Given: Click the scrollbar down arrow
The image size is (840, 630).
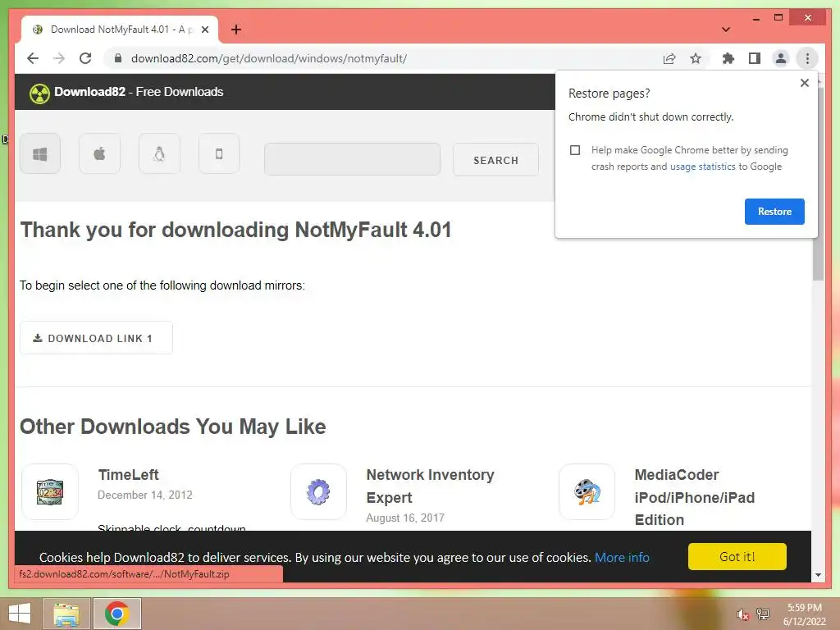Looking at the screenshot, I should 818,575.
